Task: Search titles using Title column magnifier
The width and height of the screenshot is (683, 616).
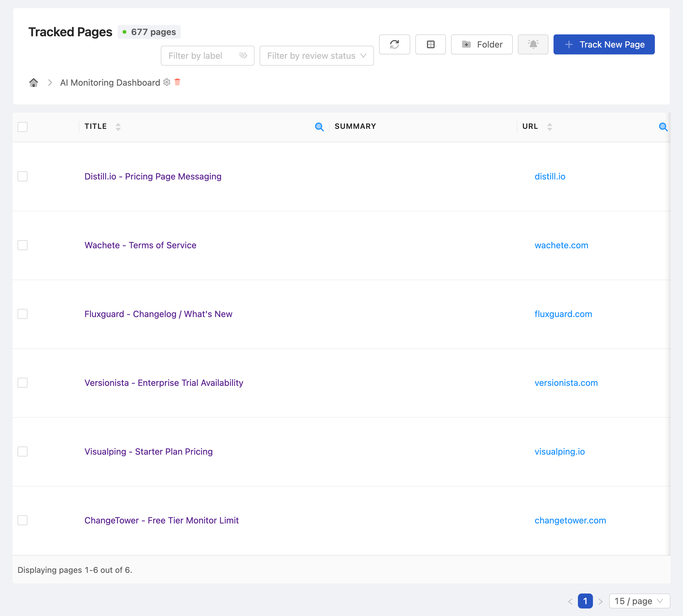Action: point(319,127)
